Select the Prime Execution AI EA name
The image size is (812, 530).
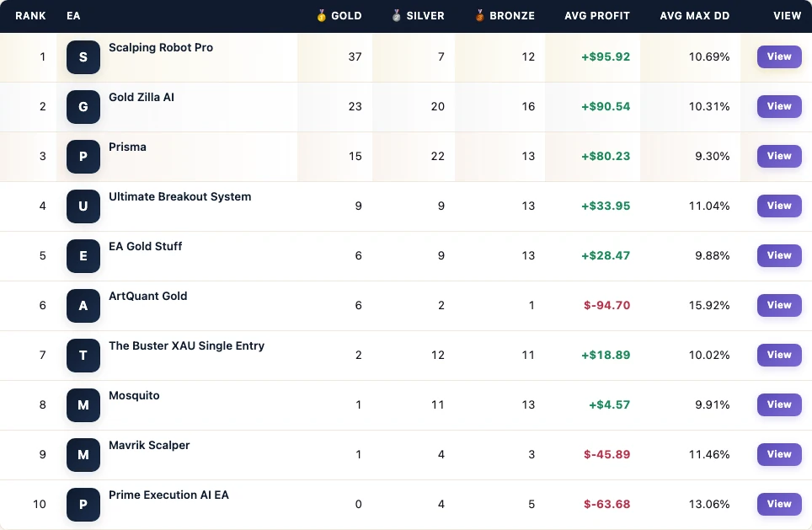(x=168, y=495)
